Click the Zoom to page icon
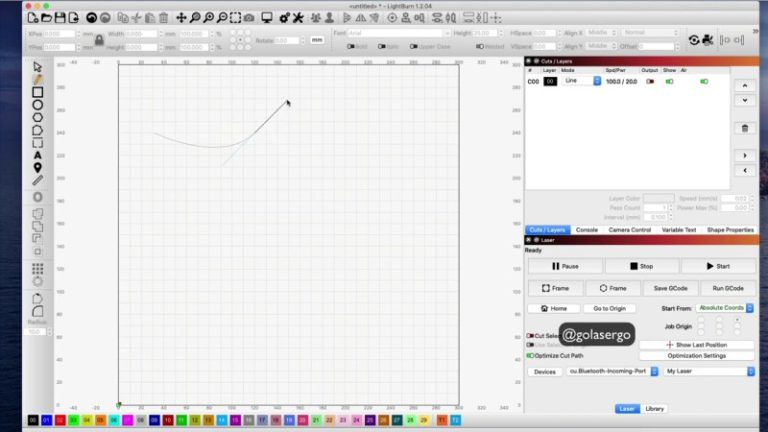Screen dimensions: 768x432 click(x=195, y=18)
